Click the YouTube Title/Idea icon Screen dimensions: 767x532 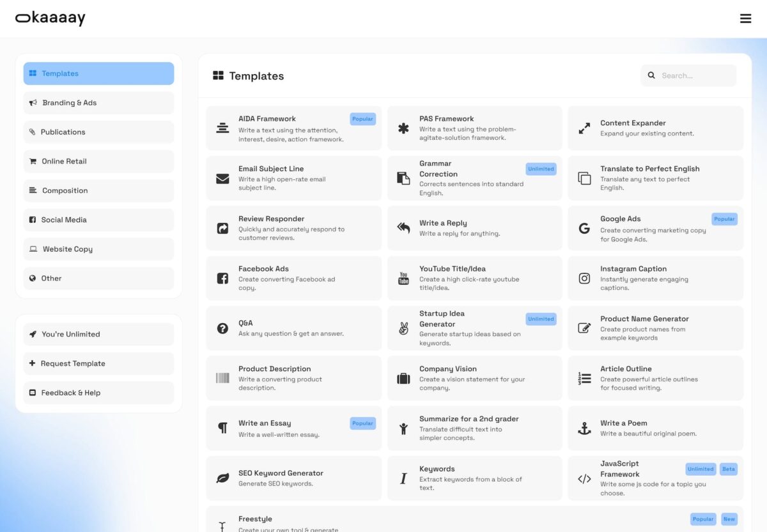pyautogui.click(x=403, y=278)
